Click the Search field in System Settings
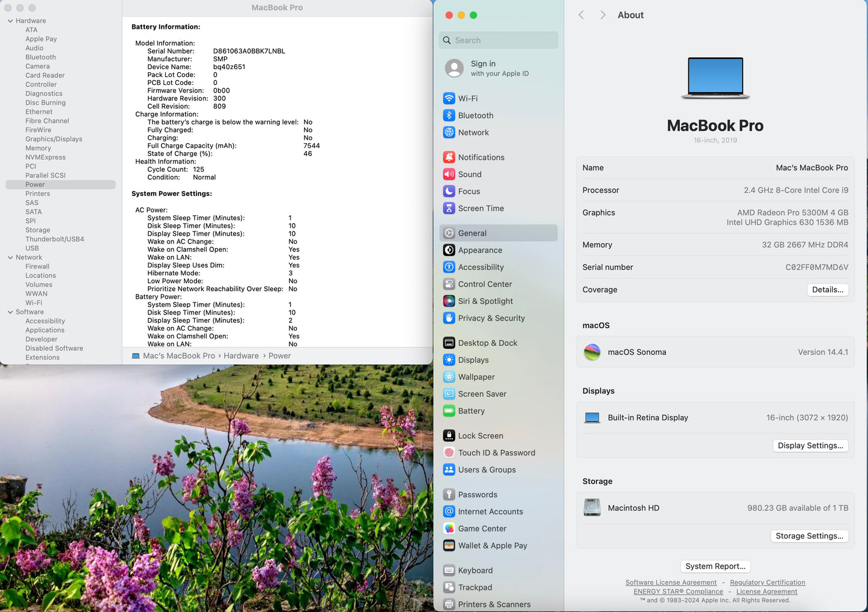868x612 pixels. 499,40
